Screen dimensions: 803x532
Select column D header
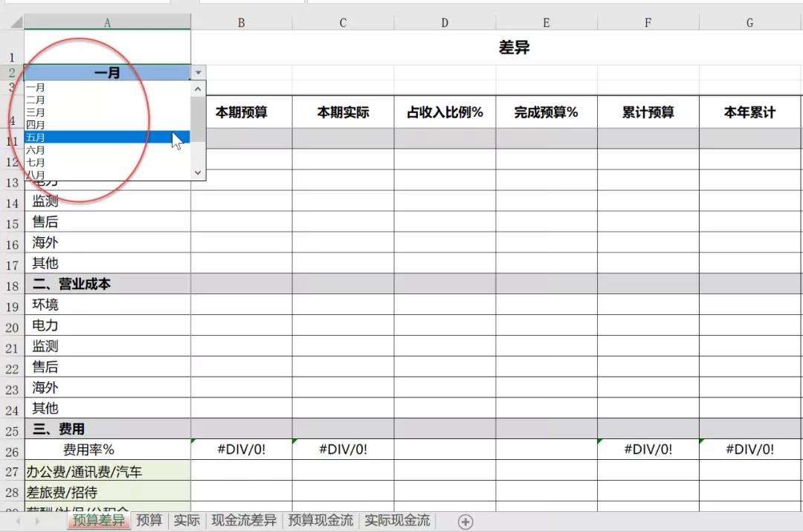coord(445,23)
